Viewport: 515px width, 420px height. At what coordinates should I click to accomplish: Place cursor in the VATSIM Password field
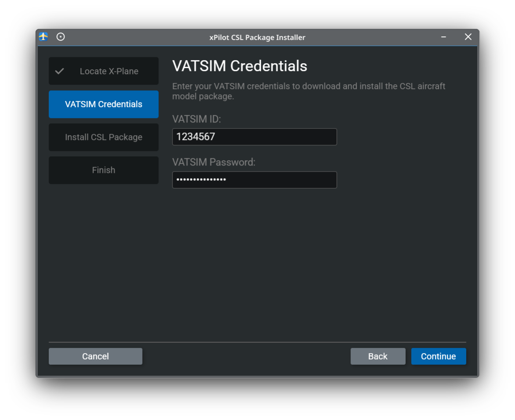pos(255,180)
